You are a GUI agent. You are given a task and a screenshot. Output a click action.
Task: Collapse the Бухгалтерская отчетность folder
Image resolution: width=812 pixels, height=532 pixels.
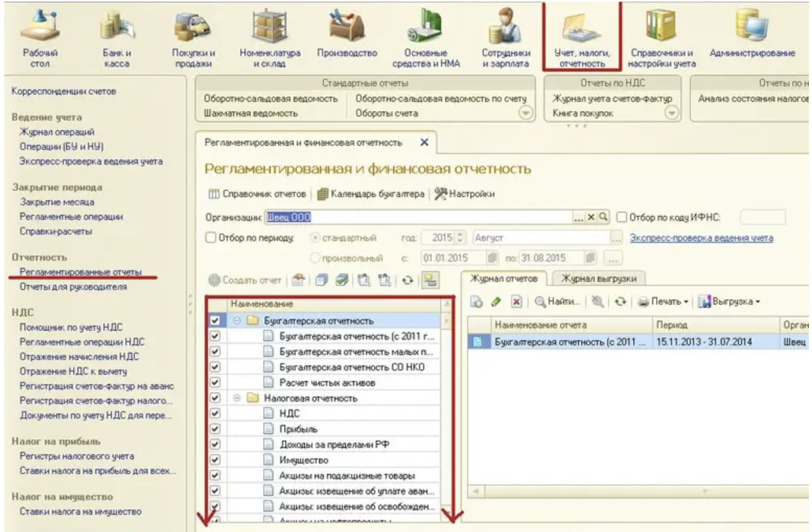tap(237, 321)
